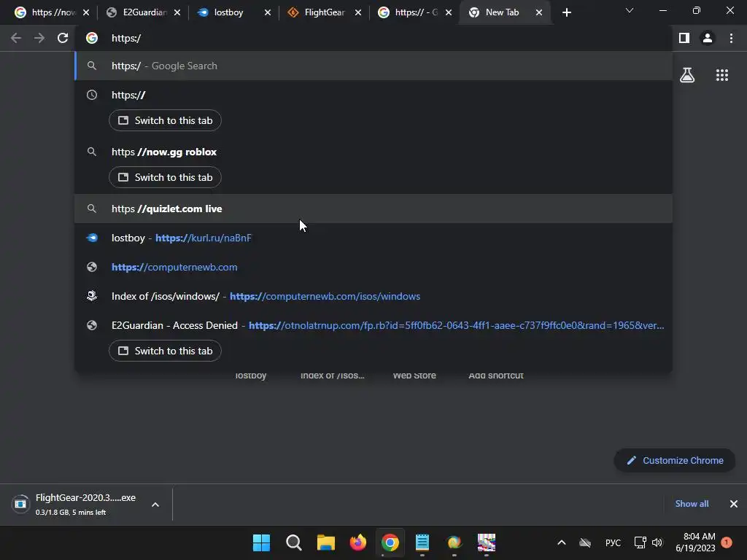747x560 pixels.
Task: Dismiss the downloads bar with X
Action: click(x=734, y=504)
